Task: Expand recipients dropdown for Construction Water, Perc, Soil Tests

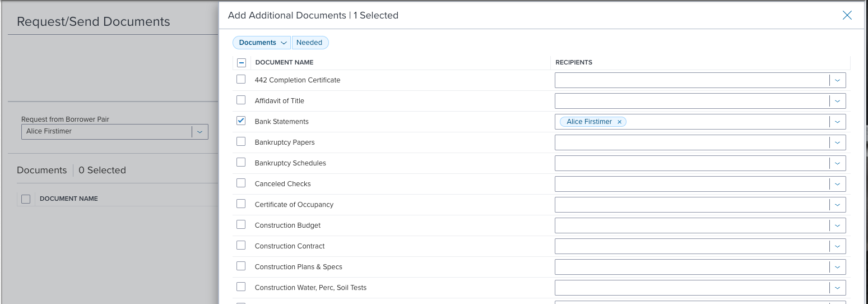Action: tap(837, 288)
